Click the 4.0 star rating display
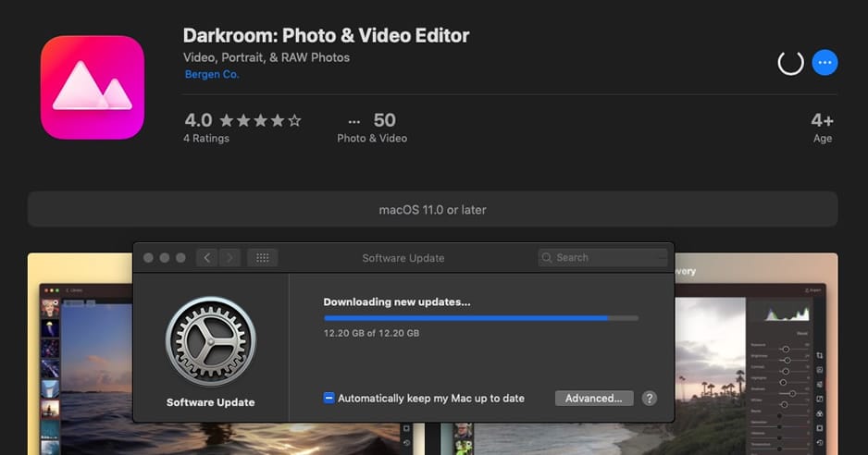This screenshot has width=868, height=455. click(242, 120)
